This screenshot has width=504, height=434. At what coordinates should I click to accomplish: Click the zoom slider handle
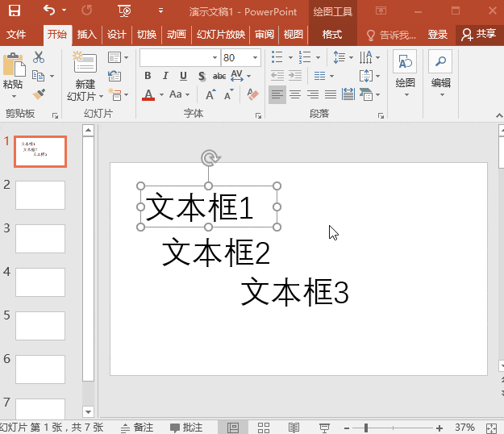click(366, 428)
